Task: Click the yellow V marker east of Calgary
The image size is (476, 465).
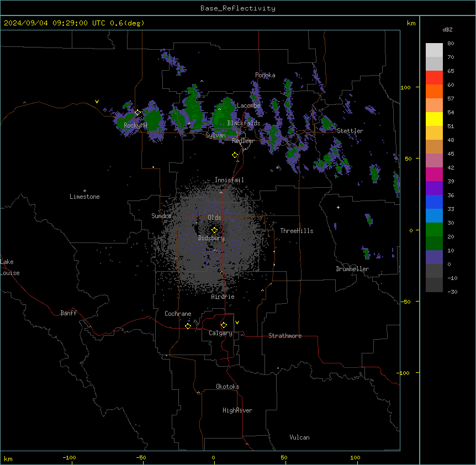Action: pos(237,323)
